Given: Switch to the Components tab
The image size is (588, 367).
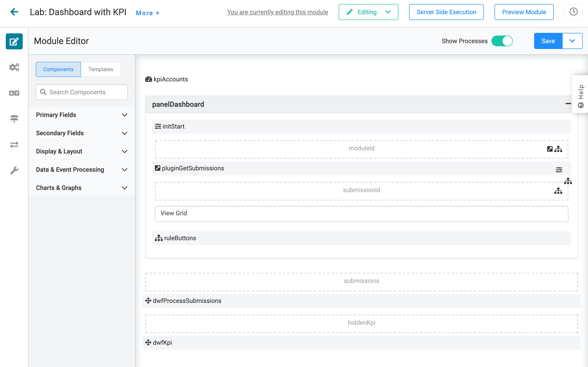Looking at the screenshot, I should [x=58, y=69].
